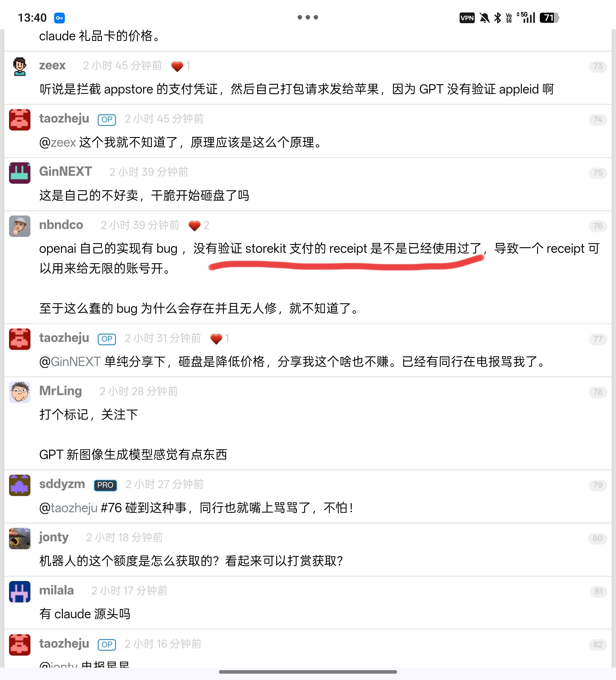This screenshot has width=616, height=680.
Task: Click the heart icon on zeex's comment
Action: tap(177, 66)
